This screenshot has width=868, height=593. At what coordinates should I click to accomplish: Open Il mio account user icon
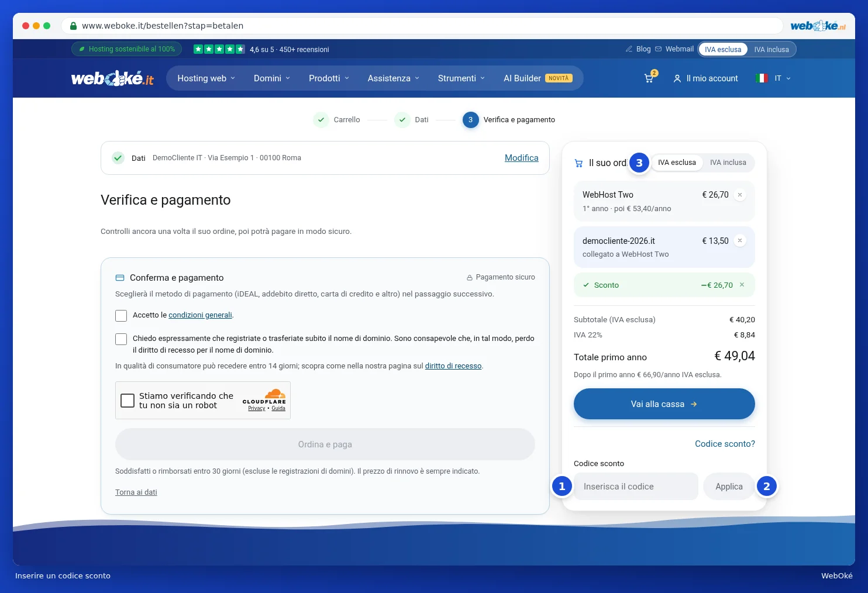coord(677,78)
